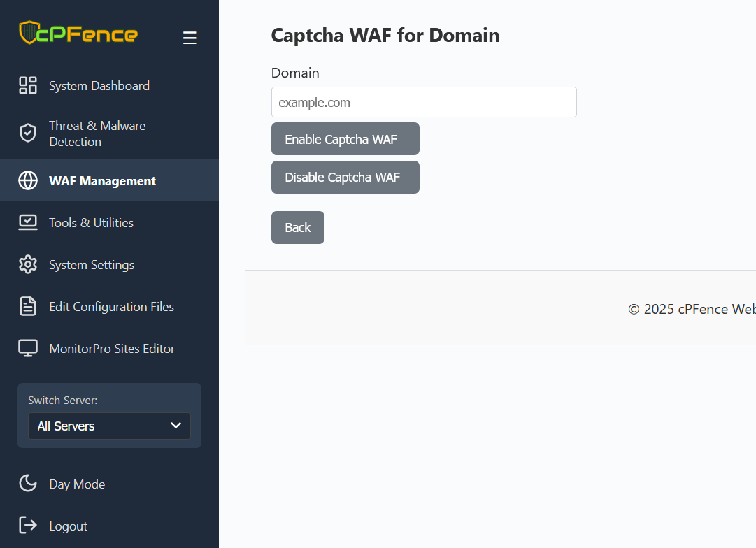The width and height of the screenshot is (756, 548).
Task: Focus the Domain input field
Action: (x=424, y=103)
